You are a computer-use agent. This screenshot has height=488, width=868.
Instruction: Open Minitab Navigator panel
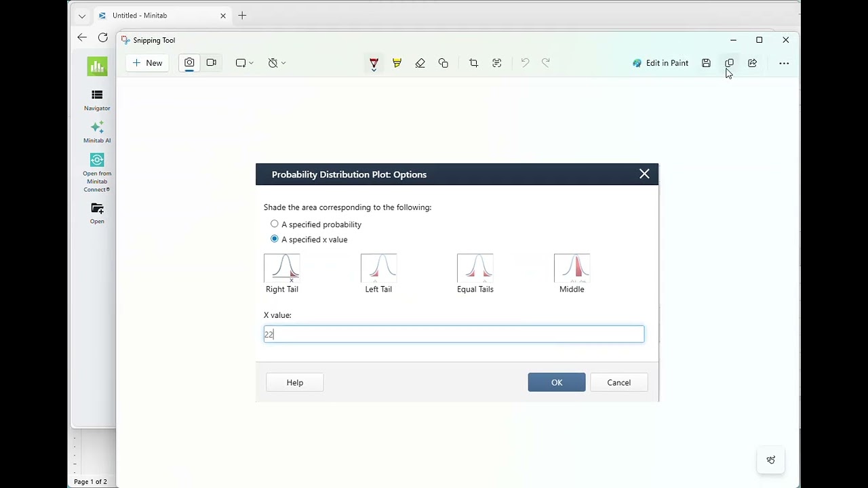97,100
